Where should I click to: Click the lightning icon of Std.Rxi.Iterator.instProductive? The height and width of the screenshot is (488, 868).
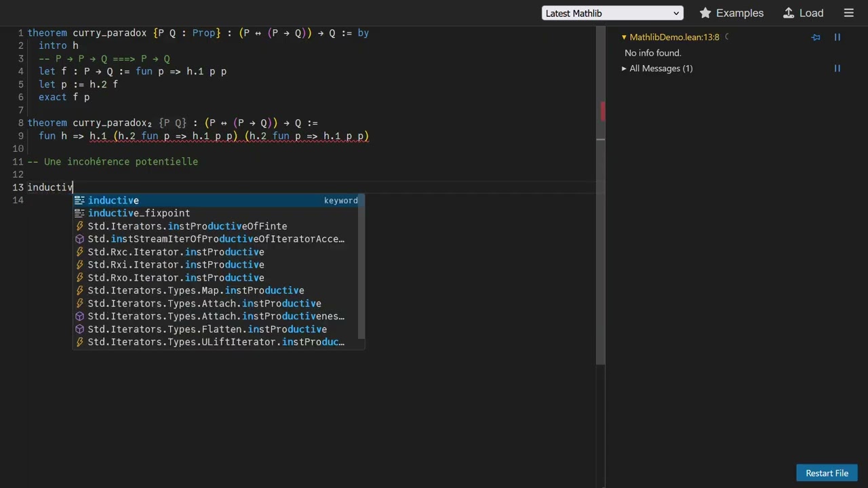[79, 265]
